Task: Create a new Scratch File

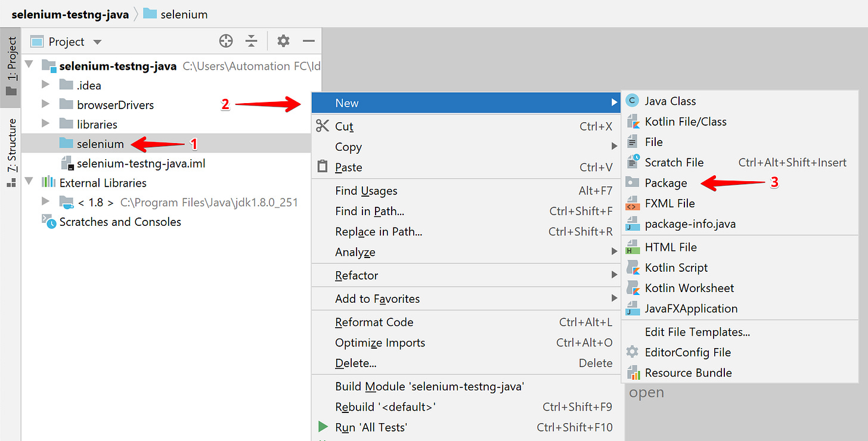Action: pyautogui.click(x=740, y=162)
